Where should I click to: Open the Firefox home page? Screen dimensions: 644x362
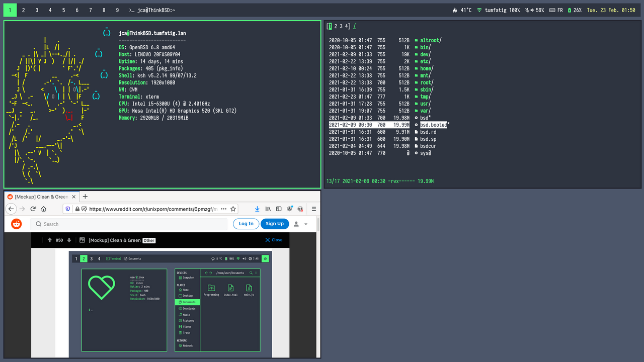44,209
